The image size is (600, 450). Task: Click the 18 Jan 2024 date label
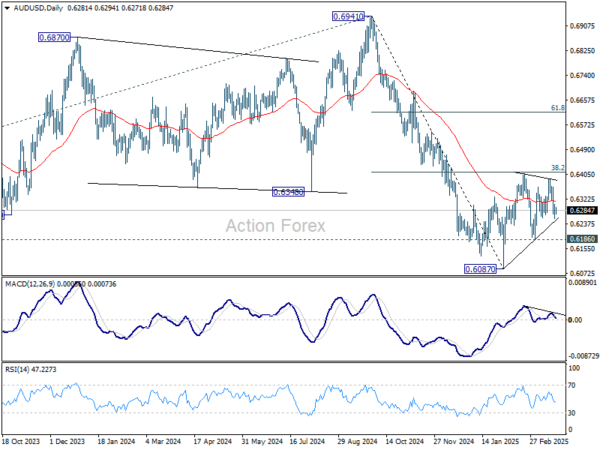pos(116,442)
